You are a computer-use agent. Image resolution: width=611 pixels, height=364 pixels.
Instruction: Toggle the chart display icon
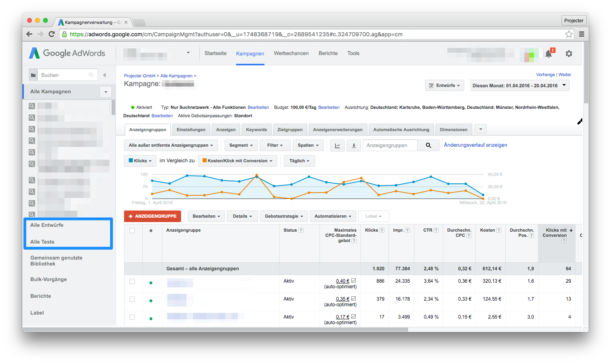click(337, 146)
